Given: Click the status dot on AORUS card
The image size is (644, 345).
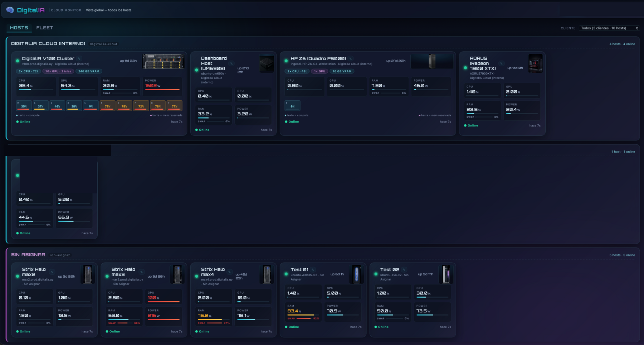Looking at the screenshot, I should tap(465, 68).
